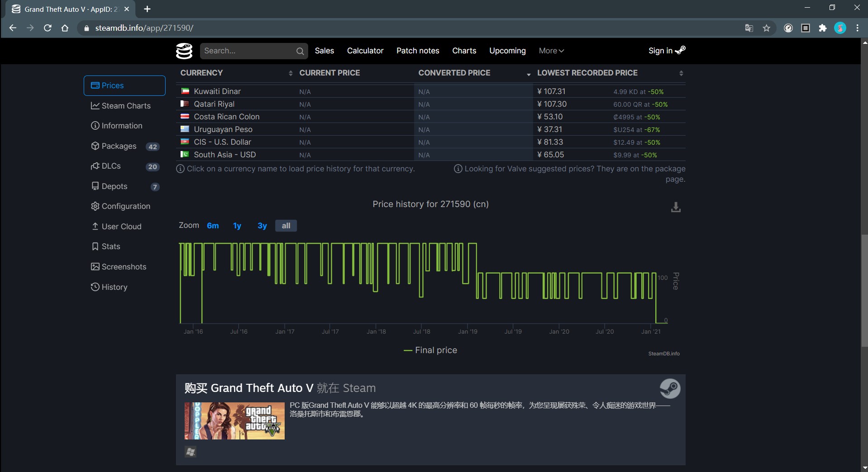Close the Grand Theft Auto V tab
Image resolution: width=868 pixels, height=472 pixels.
coord(127,9)
